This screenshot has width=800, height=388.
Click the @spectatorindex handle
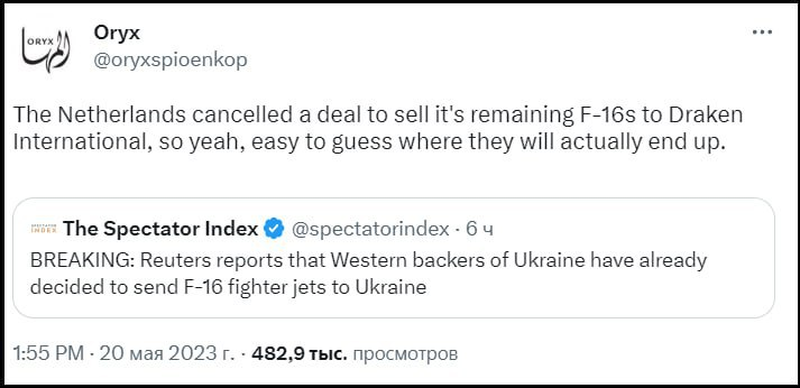[x=370, y=229]
